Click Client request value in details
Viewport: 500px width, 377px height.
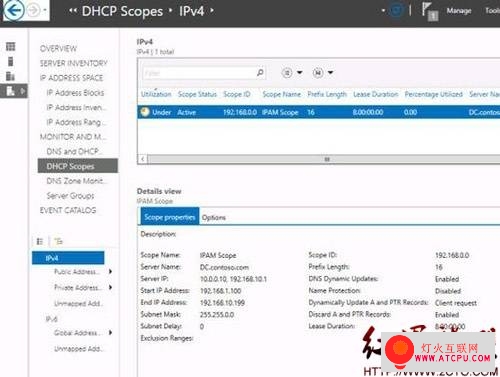[456, 303]
